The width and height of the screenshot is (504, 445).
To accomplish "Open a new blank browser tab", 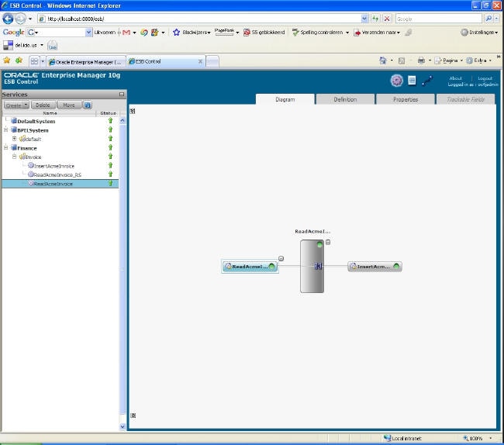I will click(x=212, y=62).
